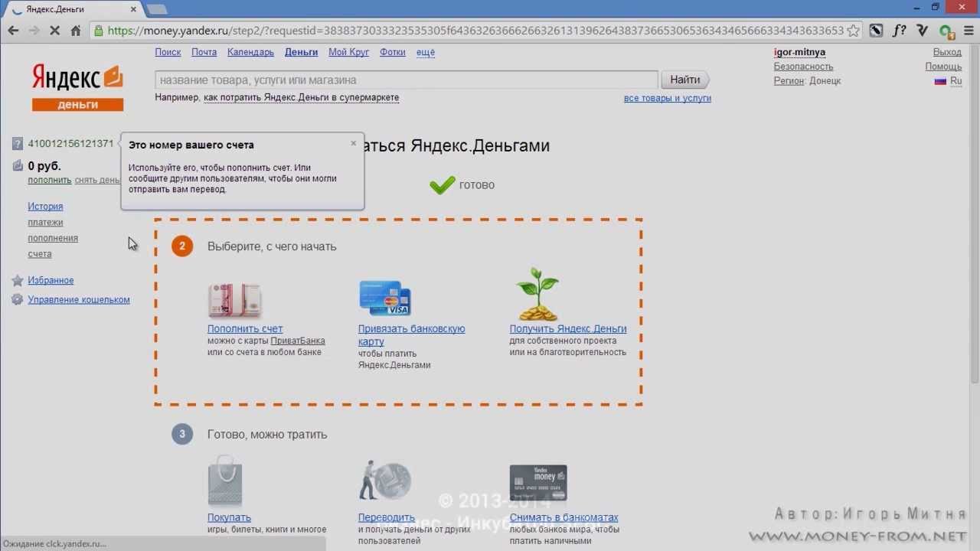Click the plant with coins image

pyautogui.click(x=538, y=294)
